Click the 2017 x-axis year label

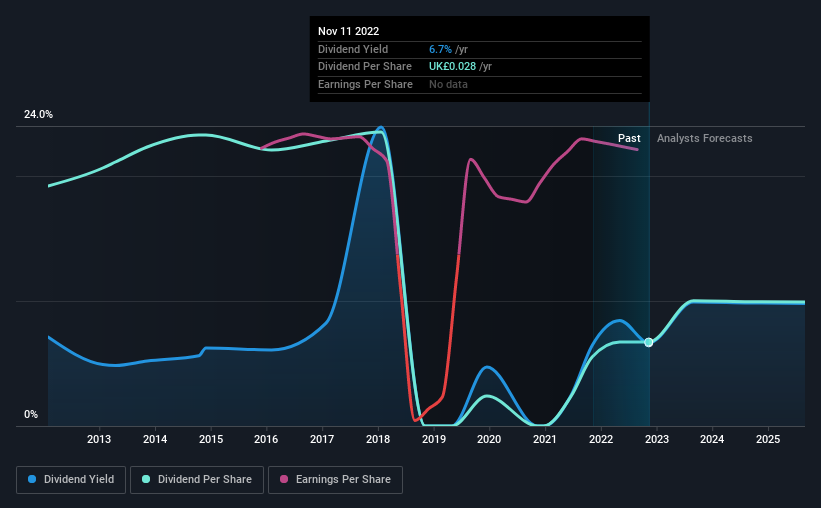(x=322, y=439)
